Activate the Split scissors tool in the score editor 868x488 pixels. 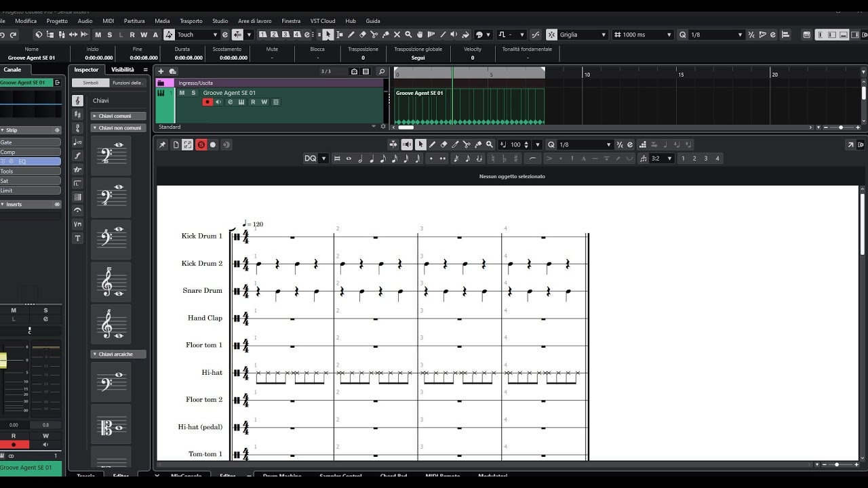pos(467,144)
